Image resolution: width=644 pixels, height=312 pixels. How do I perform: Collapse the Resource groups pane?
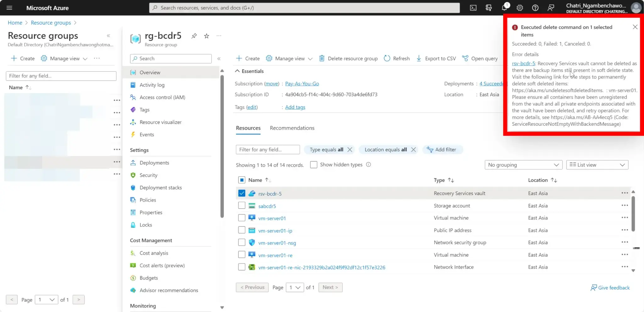pos(108,36)
